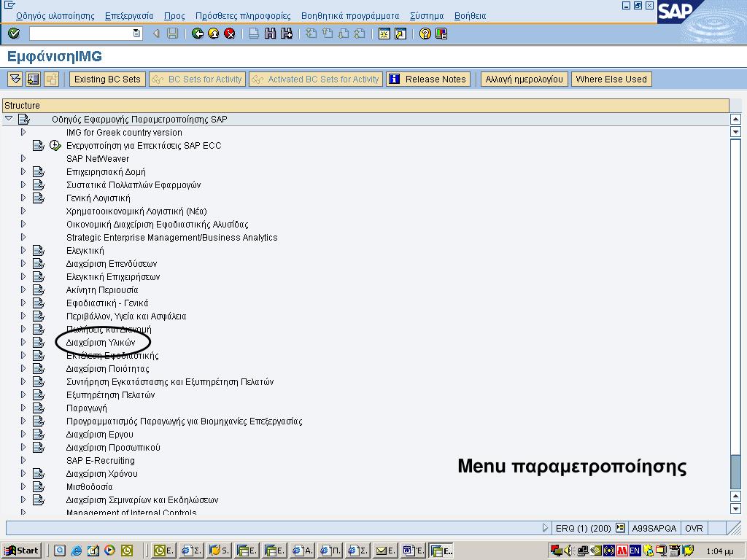Expand the SAP NetWeaver node

coord(23,158)
